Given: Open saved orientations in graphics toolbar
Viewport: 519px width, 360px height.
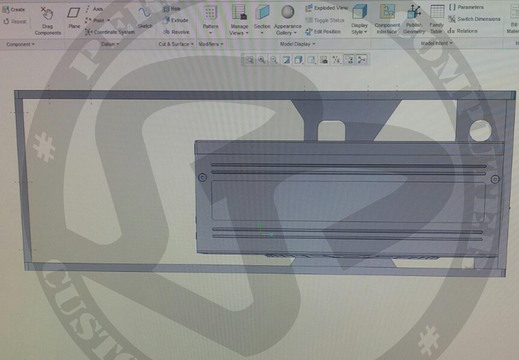Looking at the screenshot, I should 311,60.
